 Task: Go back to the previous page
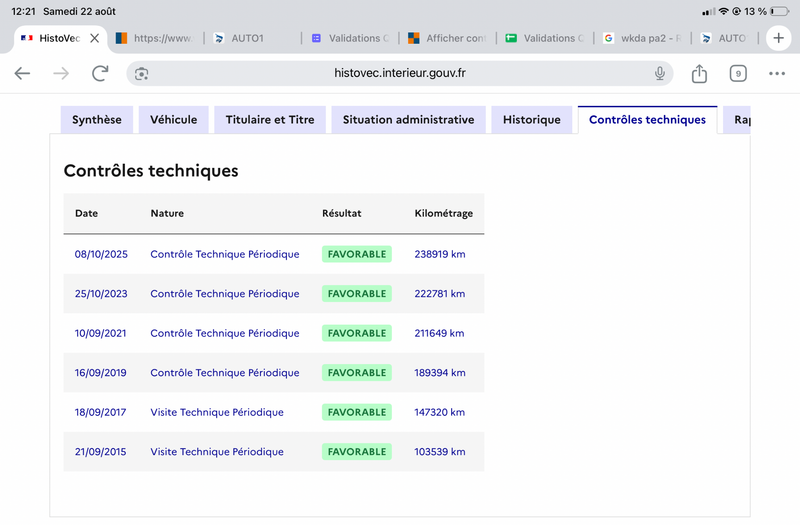22,73
